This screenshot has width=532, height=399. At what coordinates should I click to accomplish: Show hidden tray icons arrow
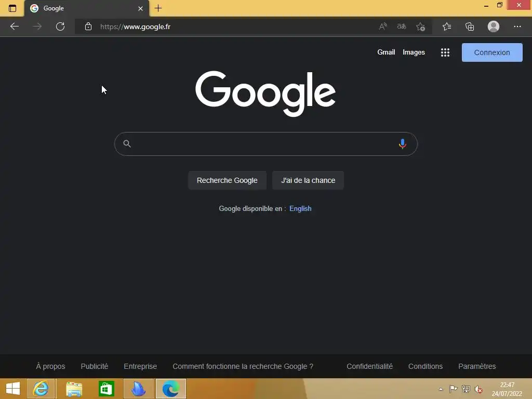[441, 389]
